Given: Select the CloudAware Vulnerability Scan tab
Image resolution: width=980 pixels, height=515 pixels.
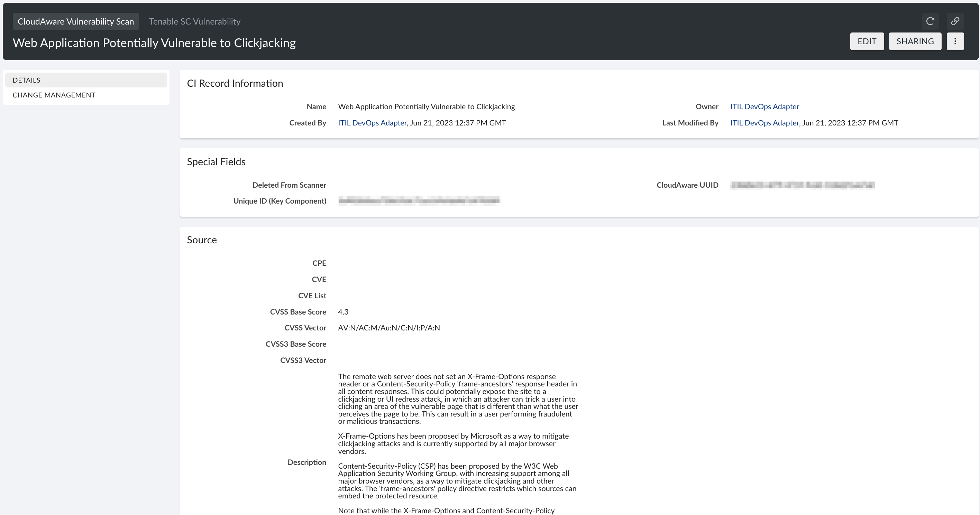Looking at the screenshot, I should click(x=75, y=21).
